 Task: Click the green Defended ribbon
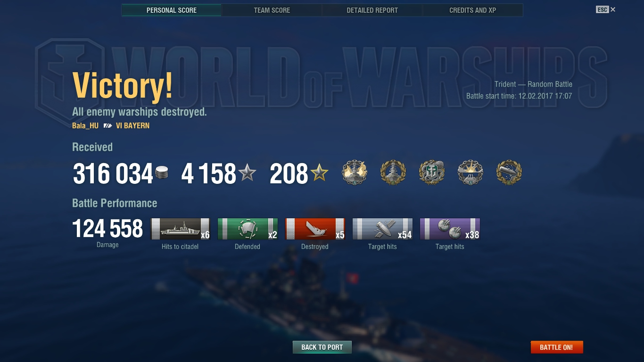tap(248, 229)
